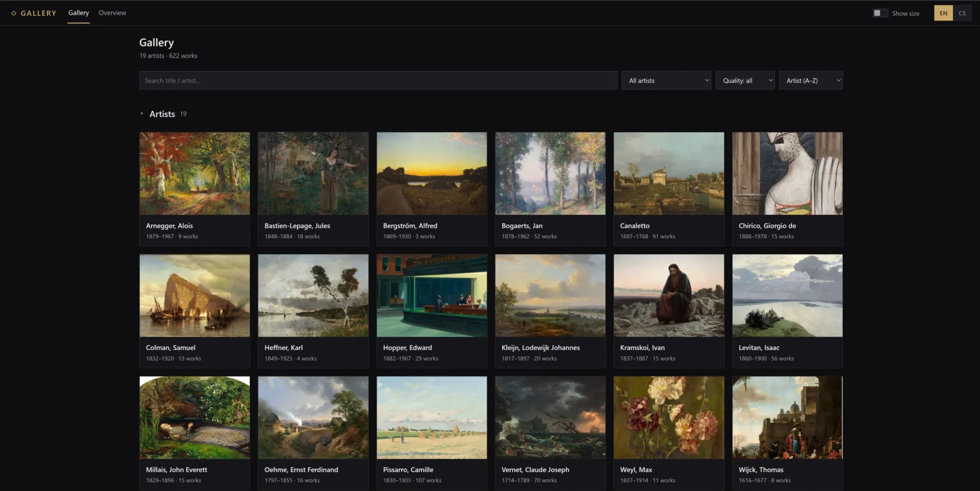Click the '19 artists · 622 works' summary
The height and width of the screenshot is (491, 980).
pos(168,56)
